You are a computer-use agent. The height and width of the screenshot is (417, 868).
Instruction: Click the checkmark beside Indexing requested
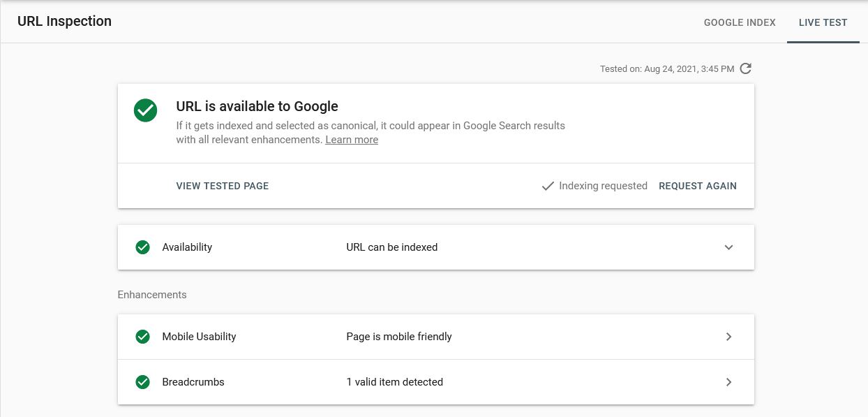click(x=548, y=186)
